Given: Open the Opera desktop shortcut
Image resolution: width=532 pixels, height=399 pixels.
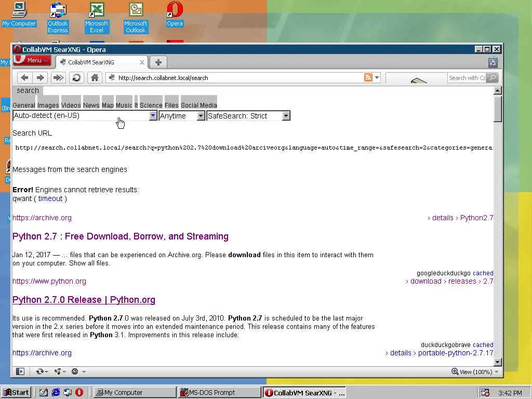Looking at the screenshot, I should (175, 15).
